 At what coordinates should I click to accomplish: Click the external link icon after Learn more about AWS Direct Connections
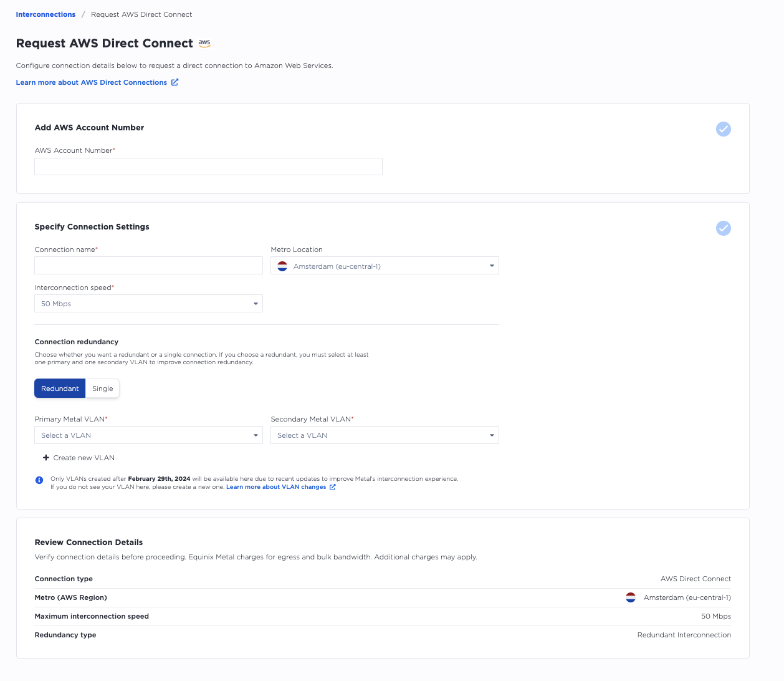(175, 82)
